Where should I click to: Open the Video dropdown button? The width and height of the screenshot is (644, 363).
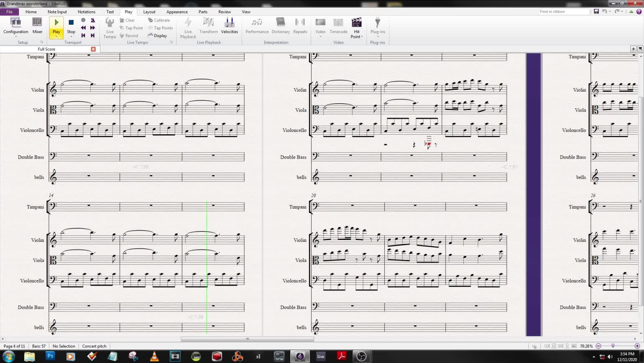coord(320,27)
